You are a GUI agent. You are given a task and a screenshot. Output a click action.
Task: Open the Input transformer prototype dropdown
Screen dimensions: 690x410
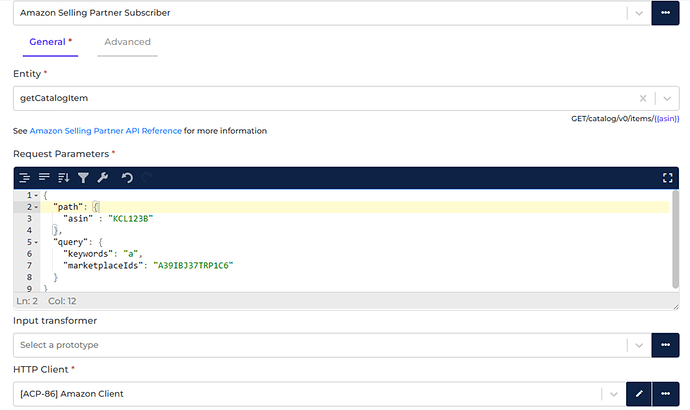pos(639,345)
